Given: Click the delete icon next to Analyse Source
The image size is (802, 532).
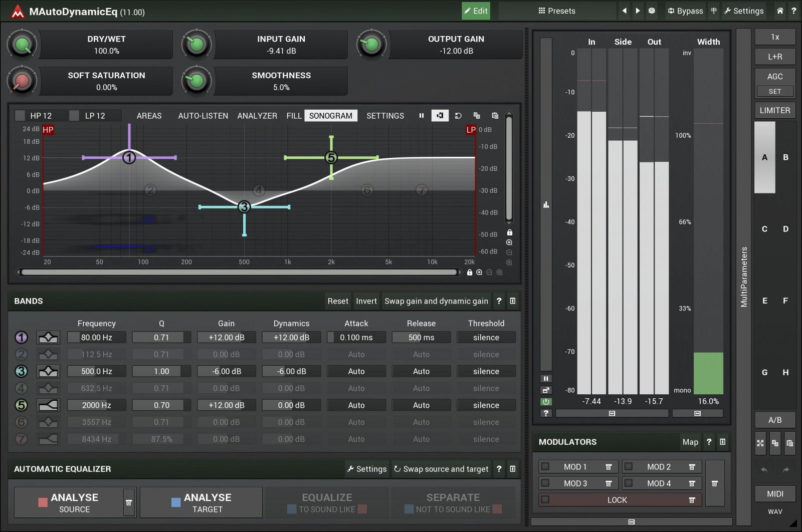Looking at the screenshot, I should tap(129, 502).
